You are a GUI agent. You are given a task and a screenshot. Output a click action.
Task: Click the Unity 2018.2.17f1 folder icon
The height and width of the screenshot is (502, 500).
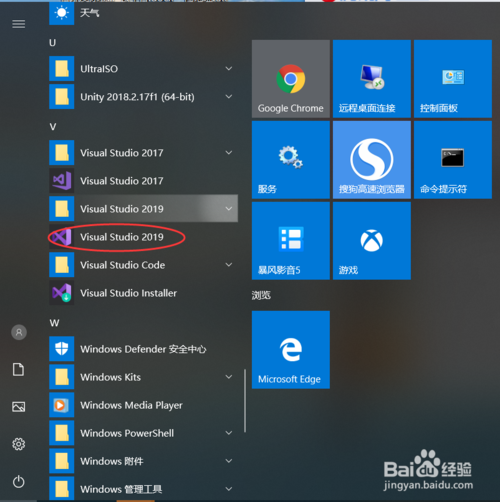[62, 97]
